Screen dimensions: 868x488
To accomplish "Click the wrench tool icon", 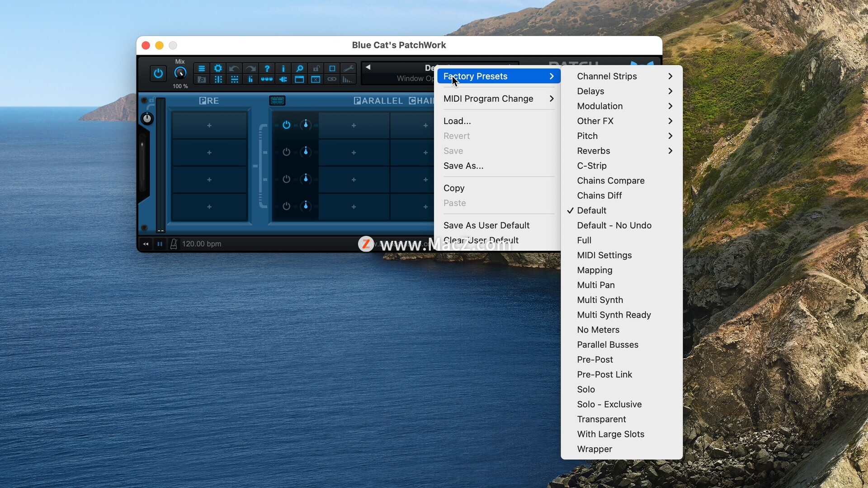I will pos(349,68).
